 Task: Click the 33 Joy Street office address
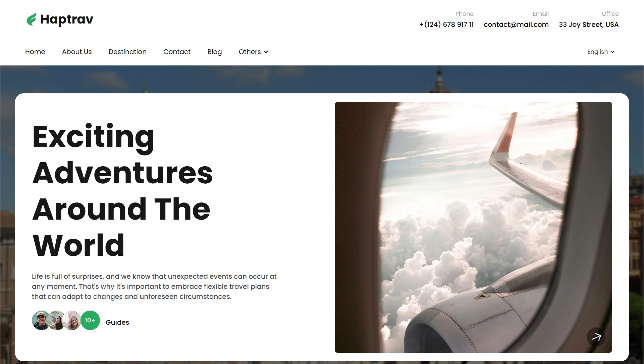tap(589, 25)
